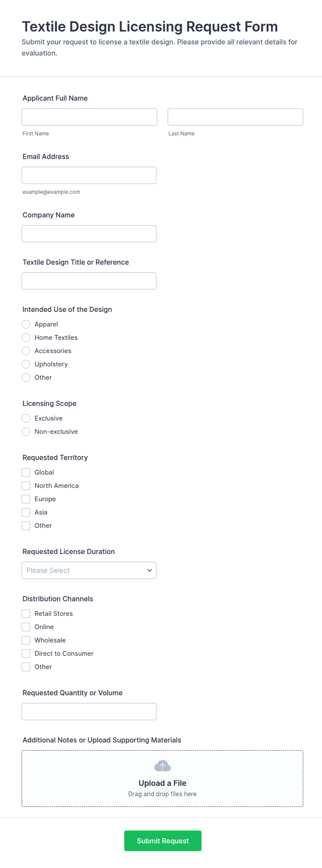Focus the Requested Quantity or Volume field
This screenshot has width=322, height=868.
[89, 712]
